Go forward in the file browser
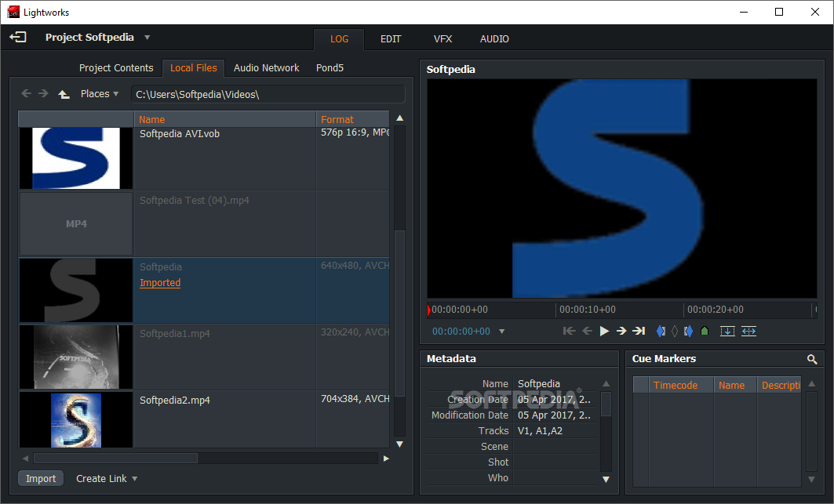 point(44,93)
